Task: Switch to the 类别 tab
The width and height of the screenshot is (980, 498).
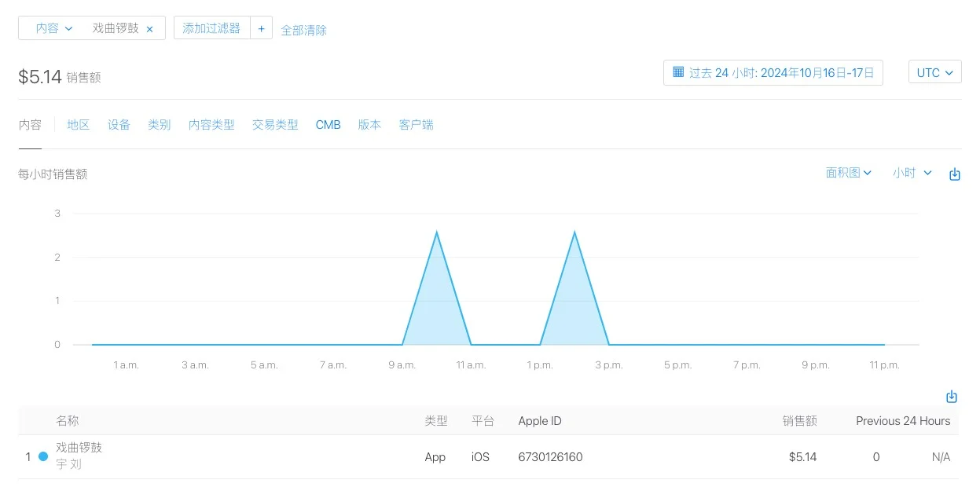Action: pyautogui.click(x=159, y=124)
